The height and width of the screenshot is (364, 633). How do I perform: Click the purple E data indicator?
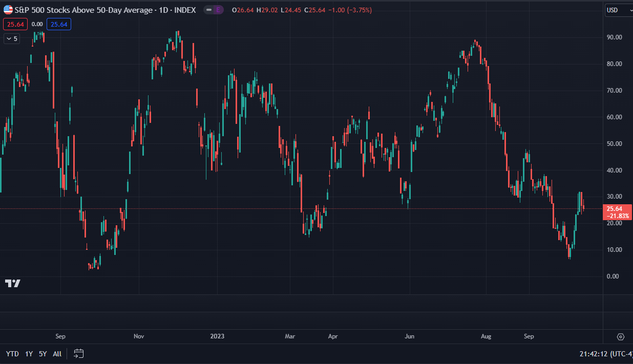click(x=219, y=10)
